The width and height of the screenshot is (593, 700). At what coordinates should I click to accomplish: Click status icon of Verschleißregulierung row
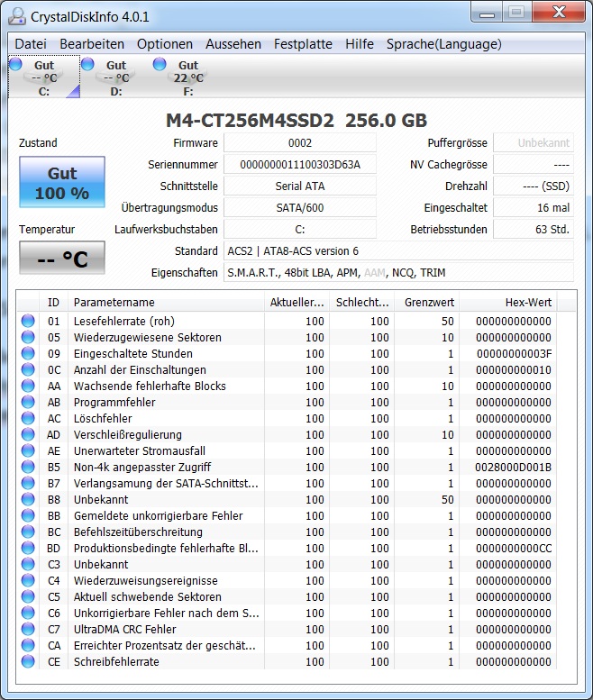[x=28, y=434]
